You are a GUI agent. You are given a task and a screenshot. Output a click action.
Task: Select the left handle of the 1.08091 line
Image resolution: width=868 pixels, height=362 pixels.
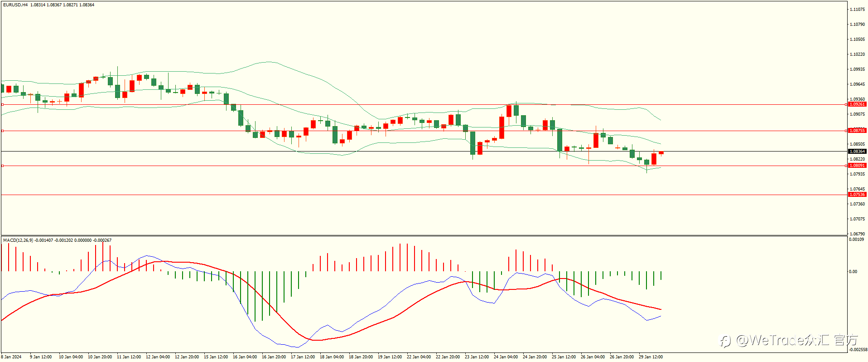(x=2, y=166)
